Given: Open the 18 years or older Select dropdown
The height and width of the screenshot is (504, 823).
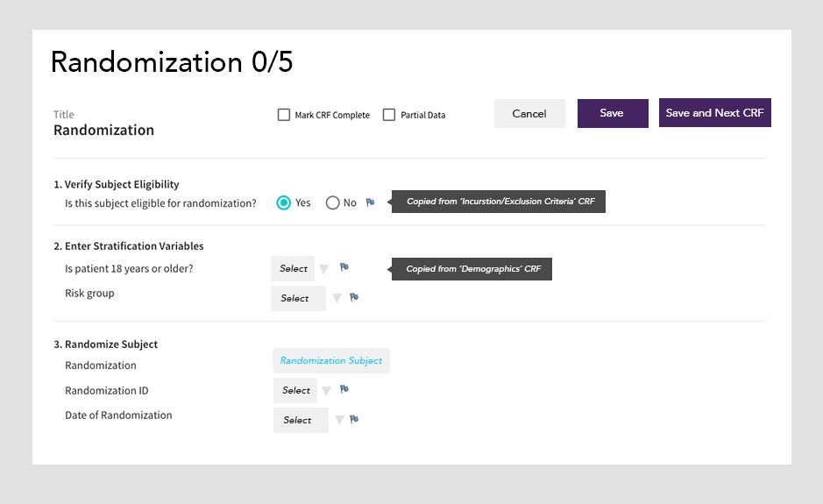Looking at the screenshot, I should coord(293,269).
